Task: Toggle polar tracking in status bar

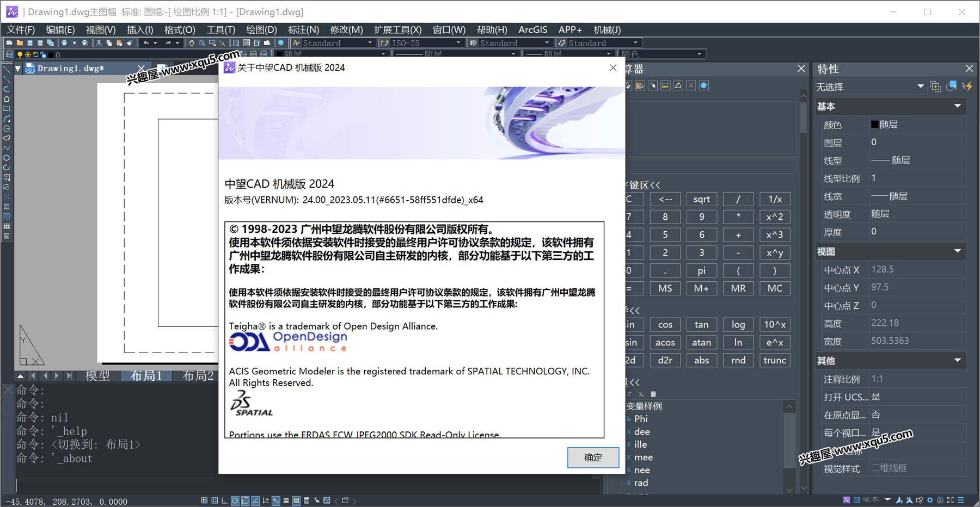Action: 235,500
